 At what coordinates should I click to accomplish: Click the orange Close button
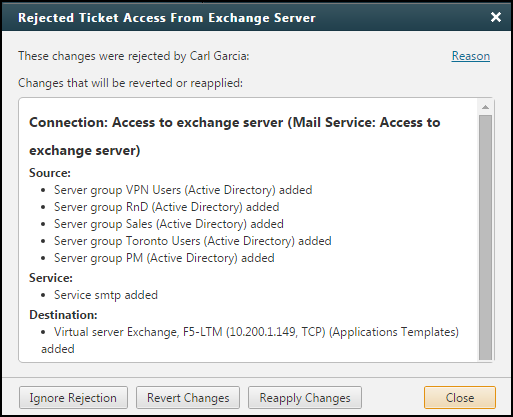tap(460, 398)
